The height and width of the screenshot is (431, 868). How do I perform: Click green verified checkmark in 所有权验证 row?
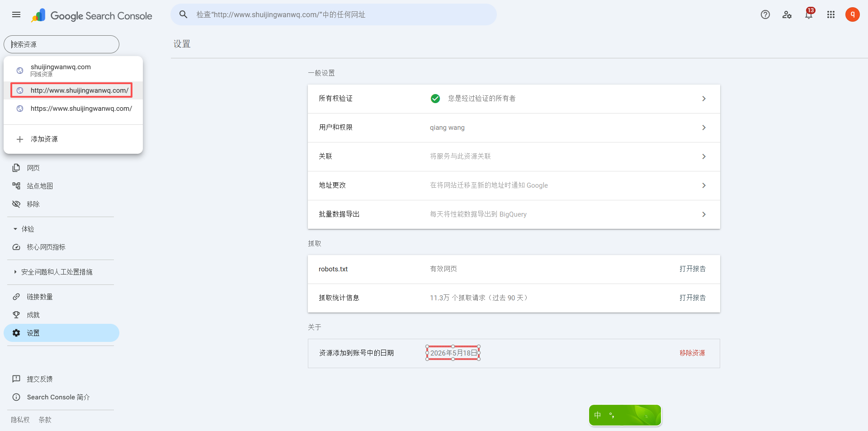click(x=435, y=99)
